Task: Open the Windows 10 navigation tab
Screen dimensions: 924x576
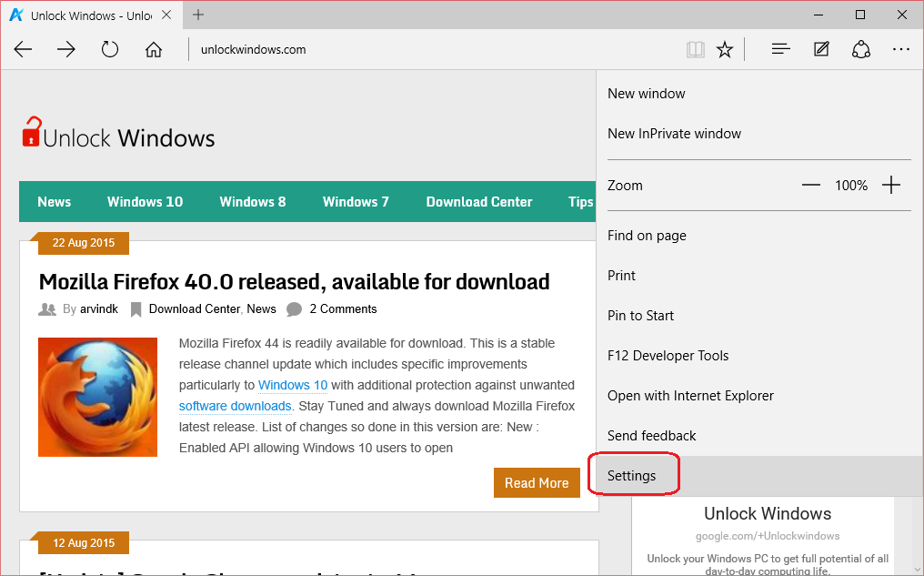Action: pos(145,202)
